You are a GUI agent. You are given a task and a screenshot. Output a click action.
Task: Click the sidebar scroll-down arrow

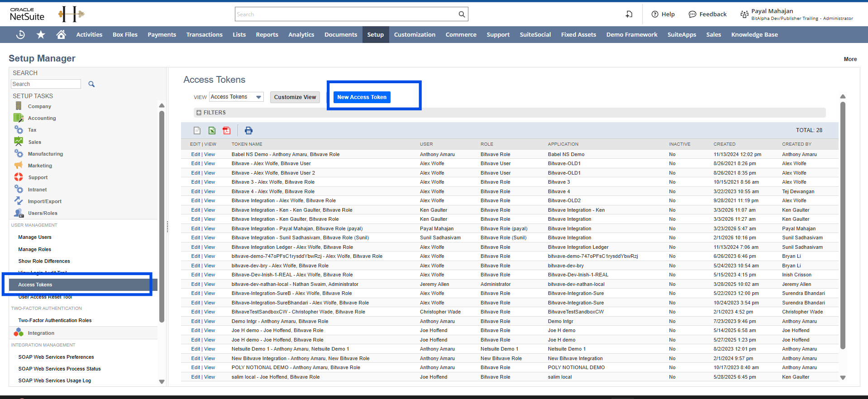tap(162, 382)
